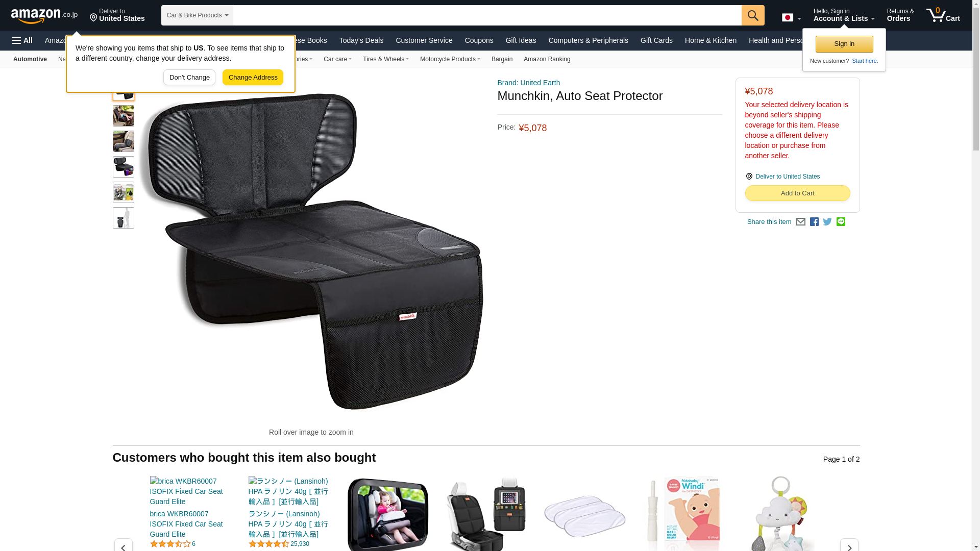The image size is (980, 551).
Task: Go to the Amazon.co.jp logo home
Action: coord(44,15)
